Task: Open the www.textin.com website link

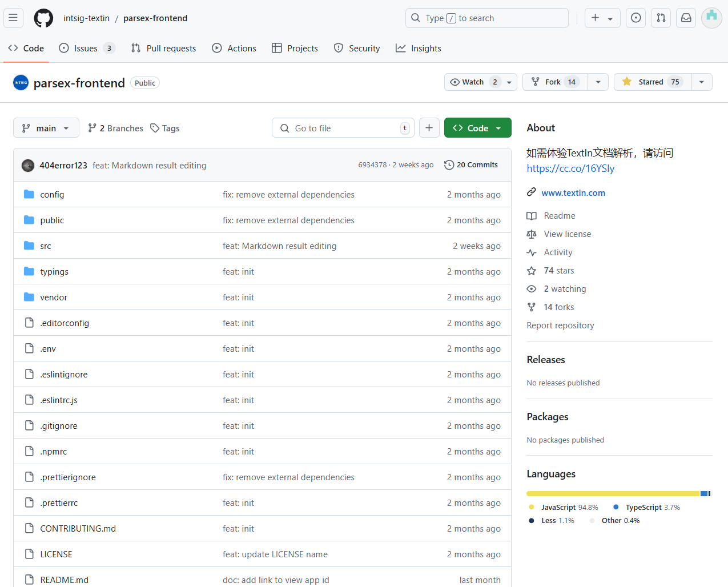Action: (x=573, y=193)
